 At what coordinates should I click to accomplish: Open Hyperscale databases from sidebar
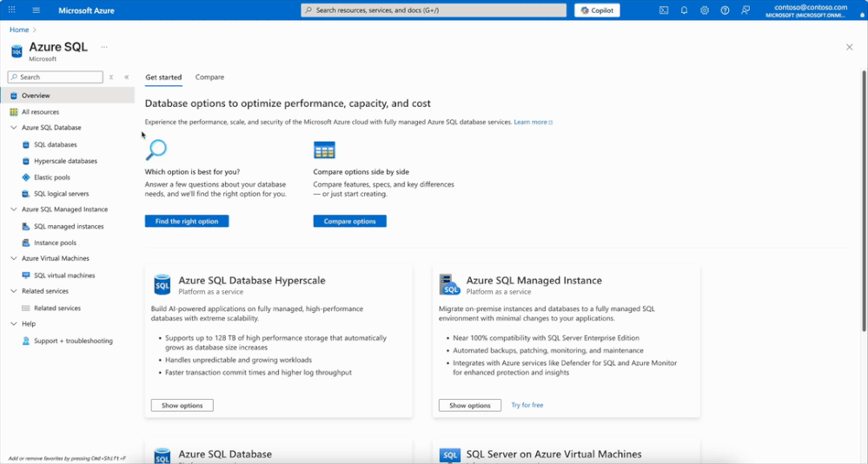[65, 161]
